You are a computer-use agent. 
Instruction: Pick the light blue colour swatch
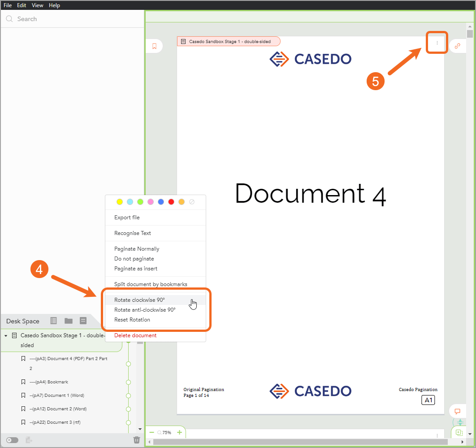pyautogui.click(x=130, y=202)
